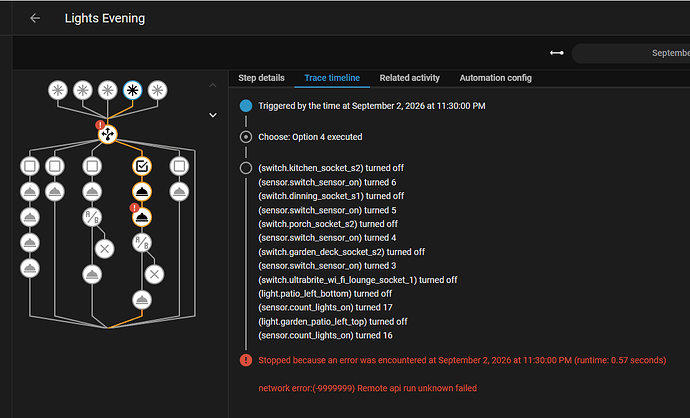This screenshot has width=690, height=418.
Task: Click '(light.patio_left_bottom) turned off' line
Action: click(x=325, y=293)
